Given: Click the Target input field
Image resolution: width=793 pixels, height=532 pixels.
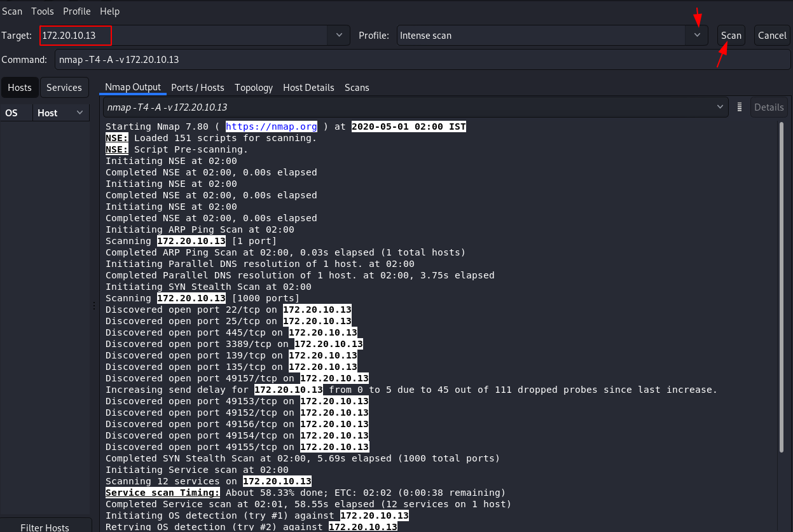Looking at the screenshot, I should pyautogui.click(x=183, y=36).
